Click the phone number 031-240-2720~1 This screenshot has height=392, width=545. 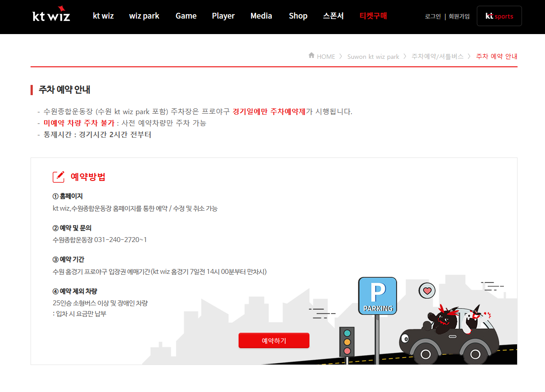120,240
